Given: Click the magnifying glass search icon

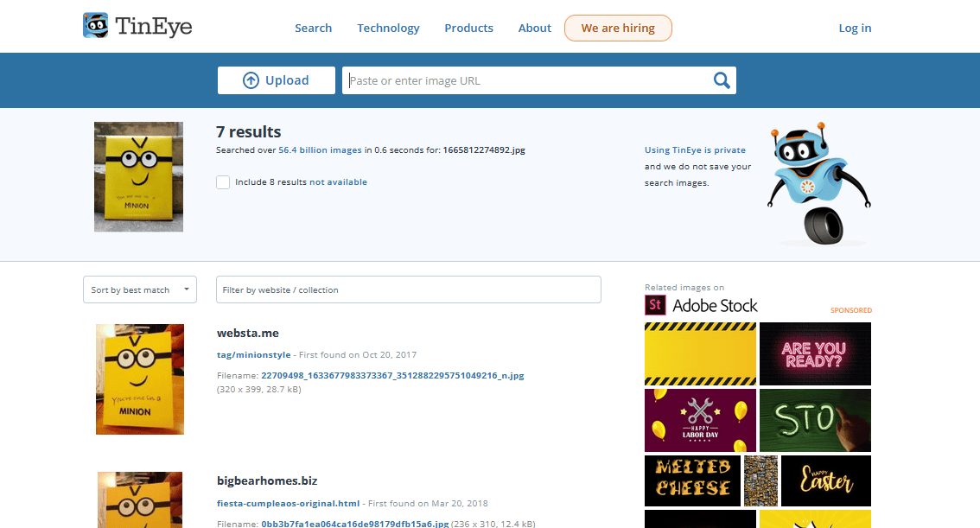Looking at the screenshot, I should pyautogui.click(x=722, y=80).
